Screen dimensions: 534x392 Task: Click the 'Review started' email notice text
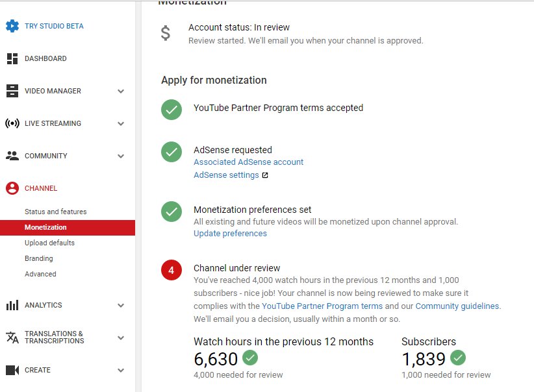[306, 41]
